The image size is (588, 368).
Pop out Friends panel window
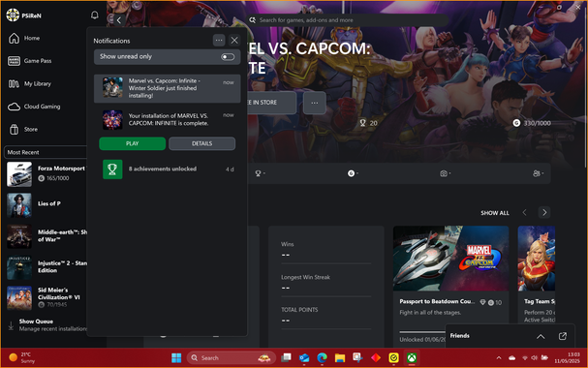[563, 336]
